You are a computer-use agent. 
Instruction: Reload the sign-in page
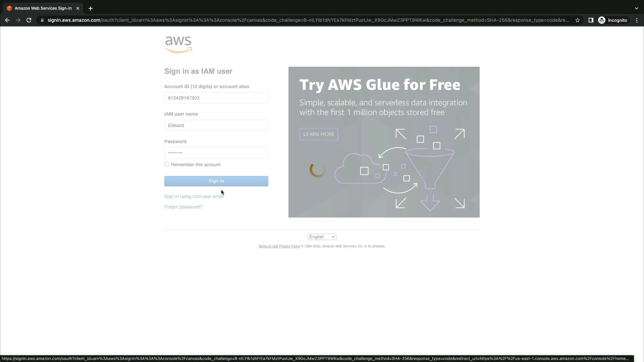click(x=29, y=20)
